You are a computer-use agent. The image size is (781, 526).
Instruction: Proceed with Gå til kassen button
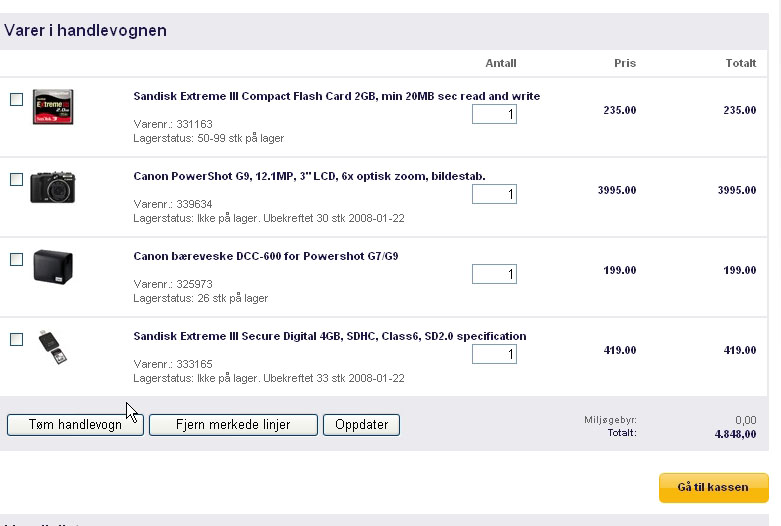[714, 488]
